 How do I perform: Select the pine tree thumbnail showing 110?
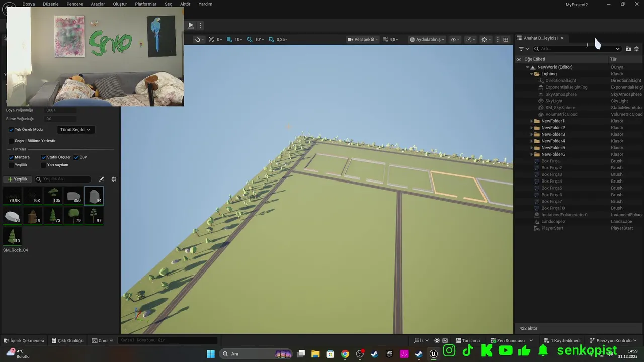pyautogui.click(x=12, y=236)
